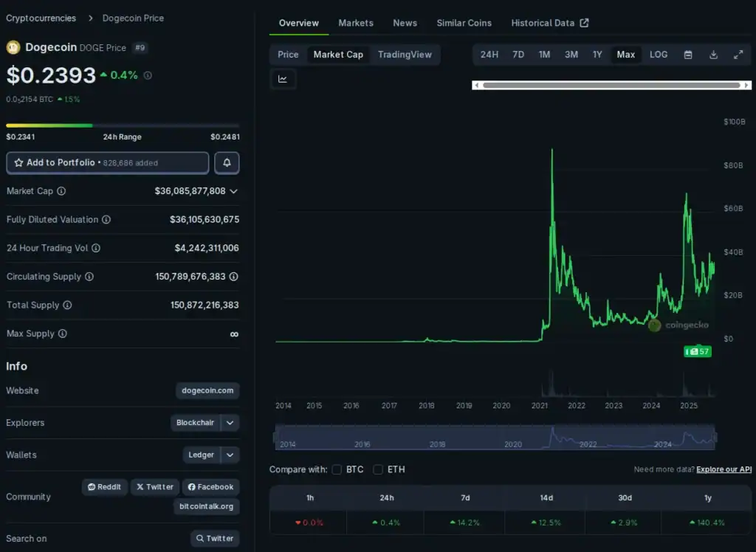This screenshot has width=756, height=552.
Task: Click the chart range navigator left handle
Action: [x=276, y=438]
